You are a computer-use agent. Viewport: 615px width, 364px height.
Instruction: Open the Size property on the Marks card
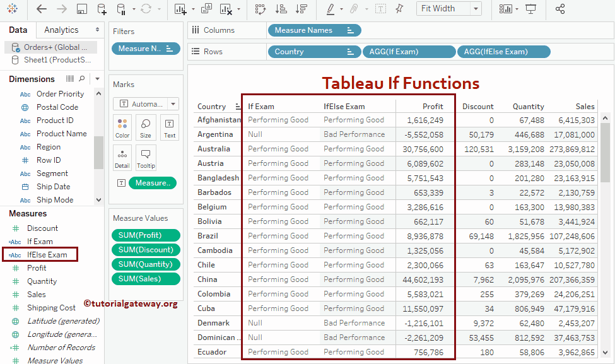tap(146, 127)
